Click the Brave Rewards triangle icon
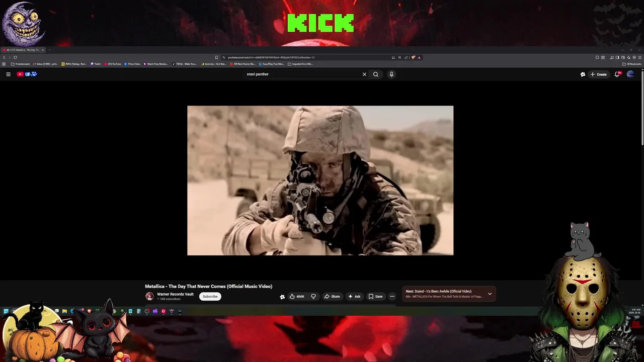 tap(419, 57)
